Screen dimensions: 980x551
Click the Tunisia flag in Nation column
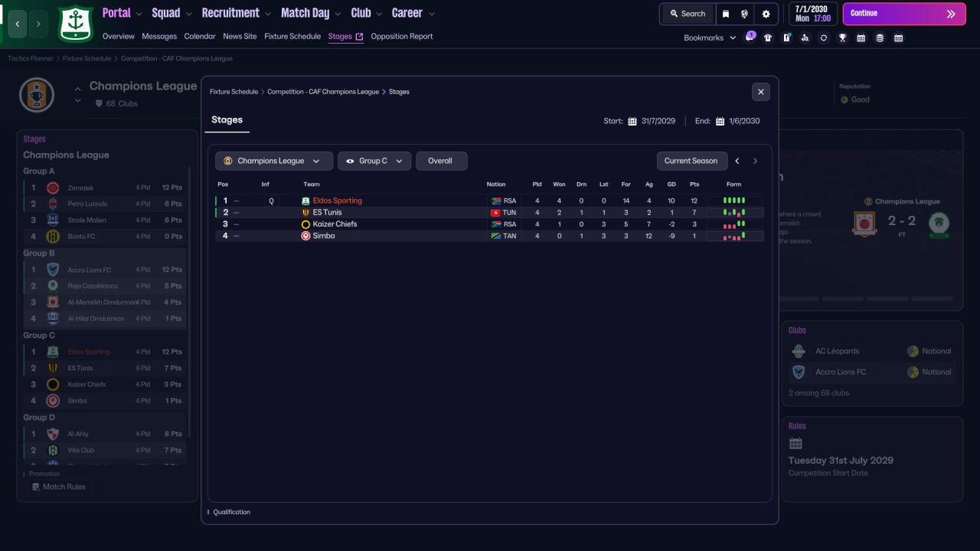[x=495, y=213]
